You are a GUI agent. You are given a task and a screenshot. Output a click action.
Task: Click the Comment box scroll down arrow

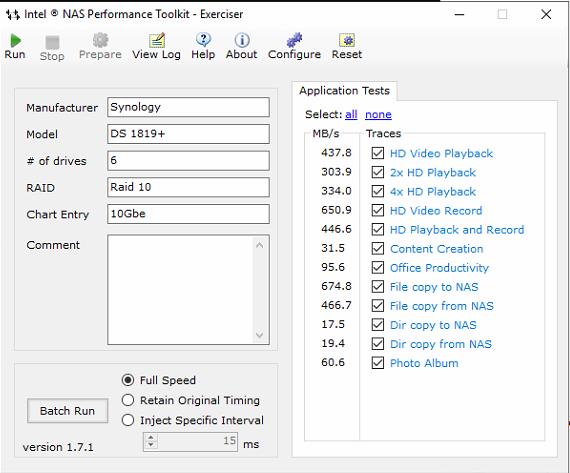coord(259,334)
